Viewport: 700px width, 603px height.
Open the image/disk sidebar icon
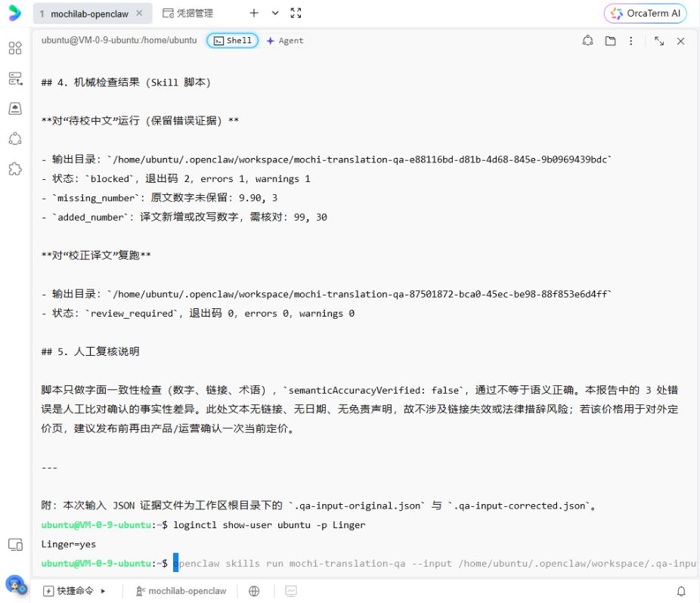[15, 109]
